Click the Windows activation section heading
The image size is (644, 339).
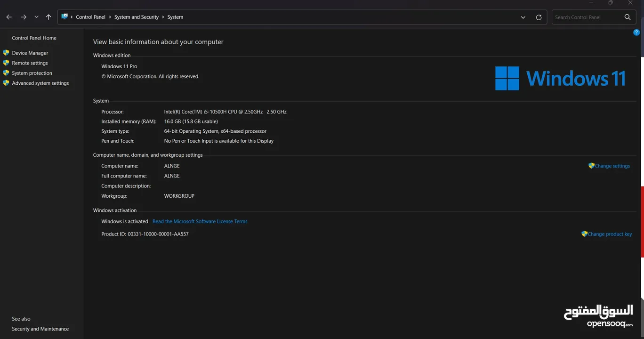click(x=115, y=210)
